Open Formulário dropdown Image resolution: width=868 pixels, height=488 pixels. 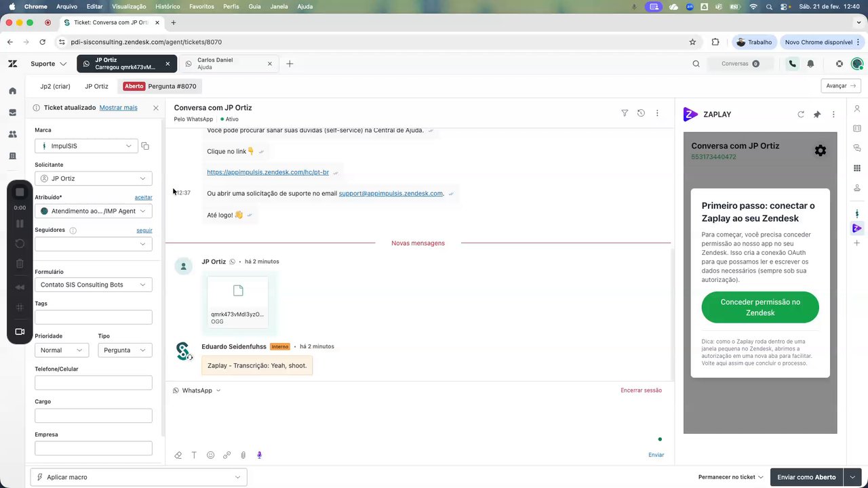coord(94,285)
